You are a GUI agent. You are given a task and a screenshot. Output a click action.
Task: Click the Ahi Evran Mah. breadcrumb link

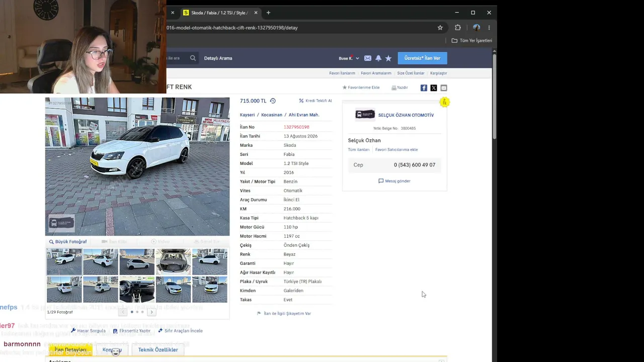click(x=304, y=115)
